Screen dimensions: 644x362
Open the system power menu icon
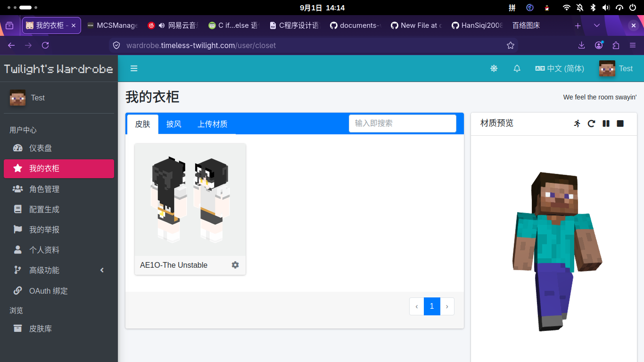click(x=633, y=8)
